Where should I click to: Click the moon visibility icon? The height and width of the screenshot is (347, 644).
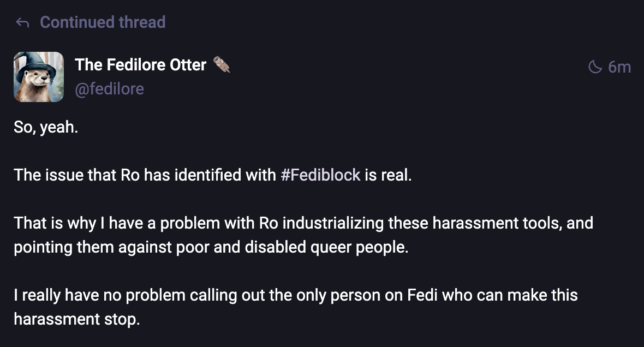click(594, 67)
